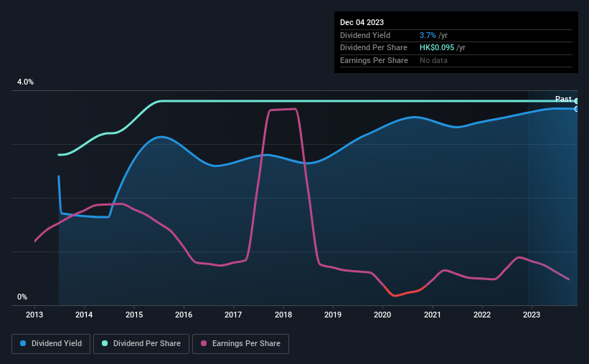
Task: Toggle the Dividend Yield legend button
Action: 51,344
